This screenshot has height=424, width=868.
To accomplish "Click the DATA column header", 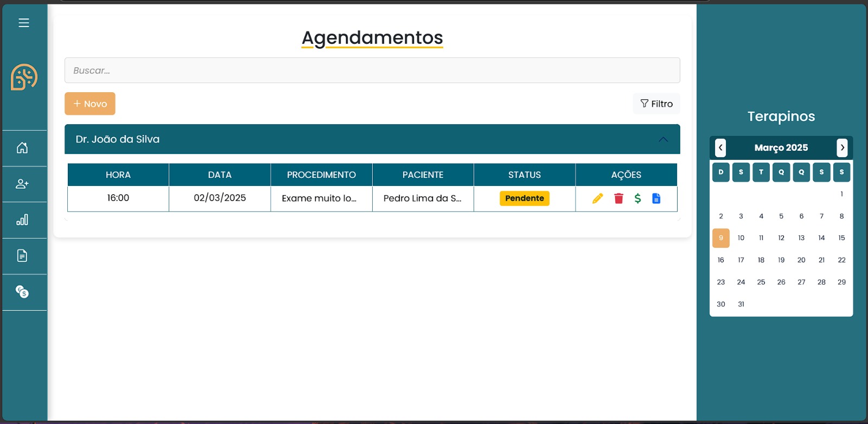I will (x=220, y=175).
